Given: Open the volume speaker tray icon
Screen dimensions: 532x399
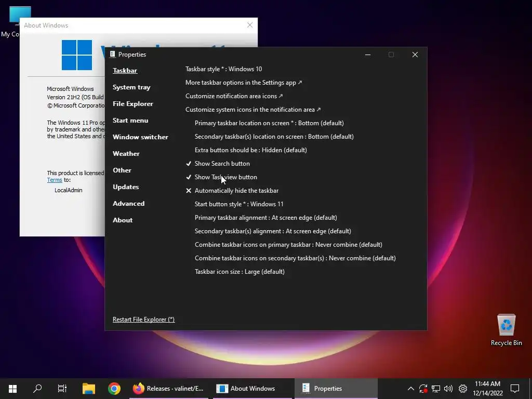Looking at the screenshot, I should coord(448,389).
